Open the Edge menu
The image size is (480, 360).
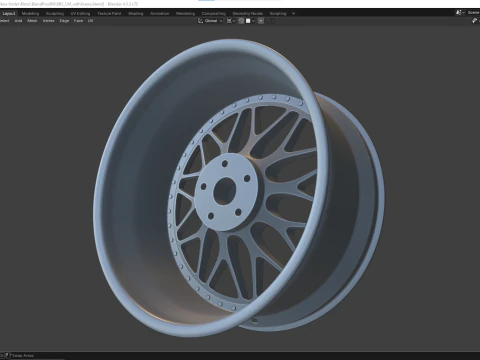coord(64,21)
